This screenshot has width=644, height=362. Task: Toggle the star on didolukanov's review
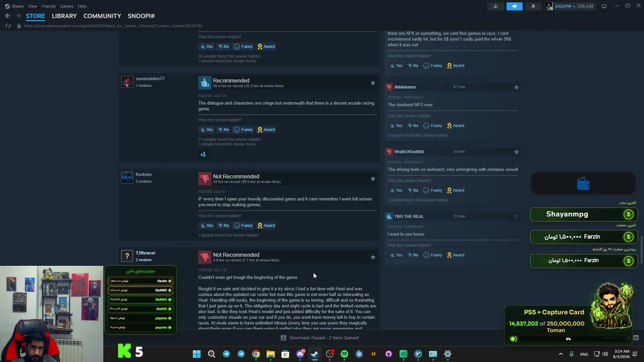[516, 87]
